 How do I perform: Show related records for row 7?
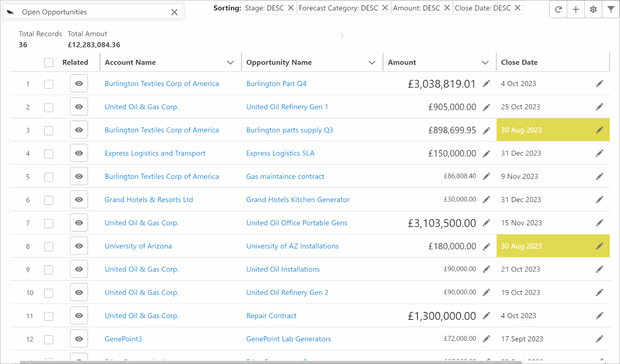click(79, 223)
